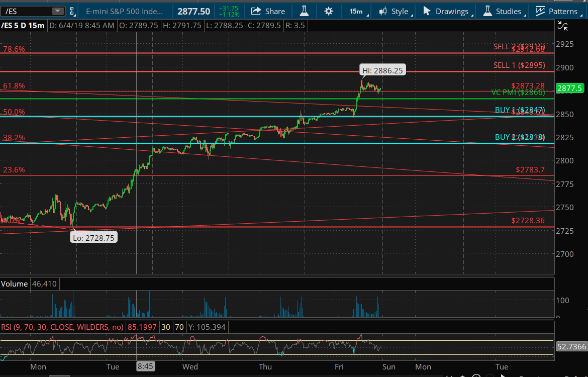
Task: Click the 46,410 volume value
Action: coord(44,284)
